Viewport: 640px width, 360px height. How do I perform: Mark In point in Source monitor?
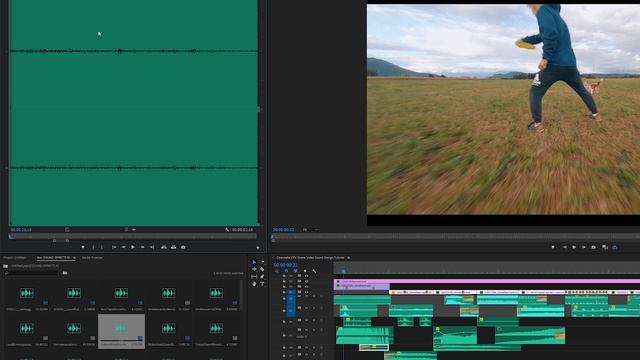(93, 247)
